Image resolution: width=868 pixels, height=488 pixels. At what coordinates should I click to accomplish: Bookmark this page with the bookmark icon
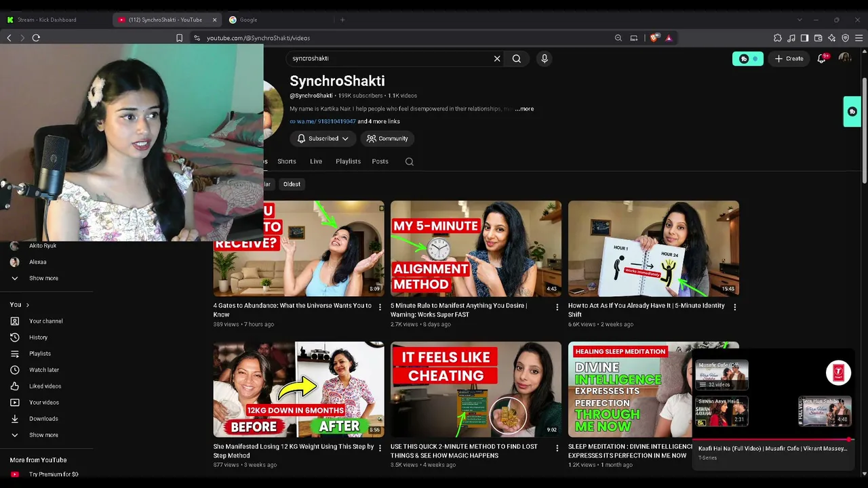(179, 38)
